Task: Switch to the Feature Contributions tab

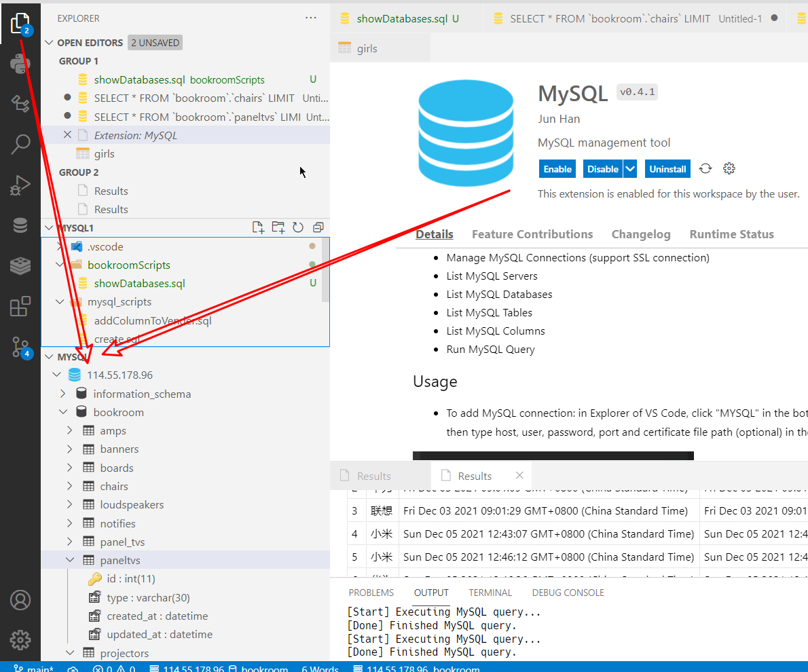Action: pyautogui.click(x=532, y=234)
